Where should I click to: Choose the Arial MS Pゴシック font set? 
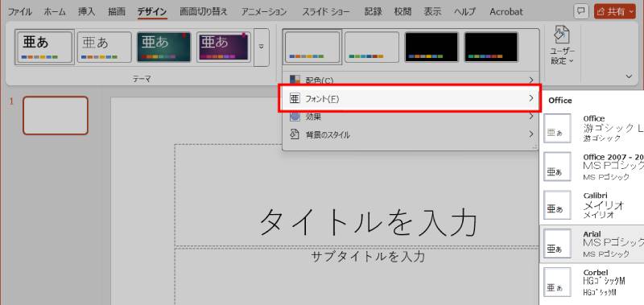pos(592,244)
